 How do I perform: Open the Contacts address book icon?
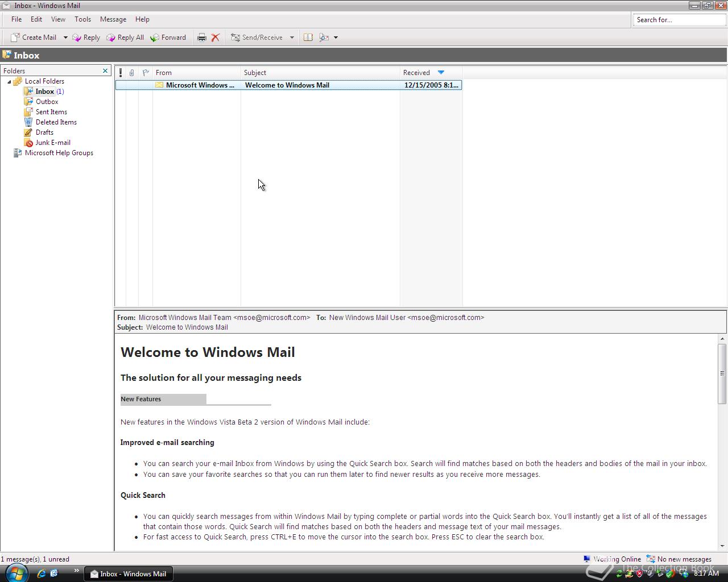(x=308, y=38)
